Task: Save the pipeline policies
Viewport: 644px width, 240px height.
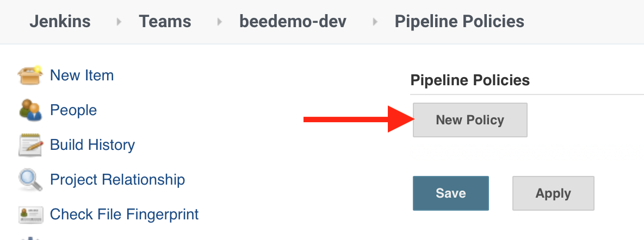Action: 450,193
